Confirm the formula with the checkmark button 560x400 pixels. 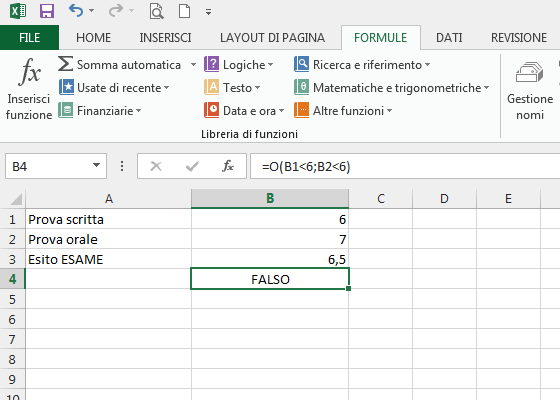click(192, 166)
